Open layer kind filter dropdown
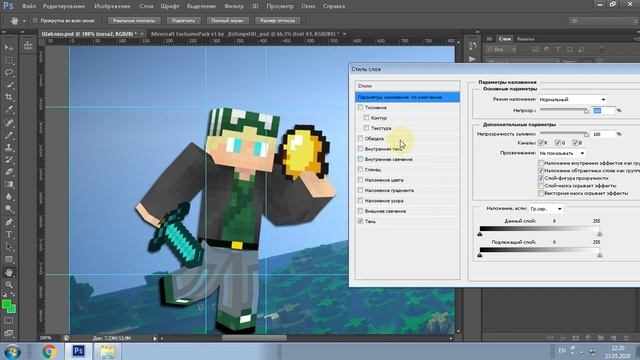640x360 pixels. (x=501, y=49)
